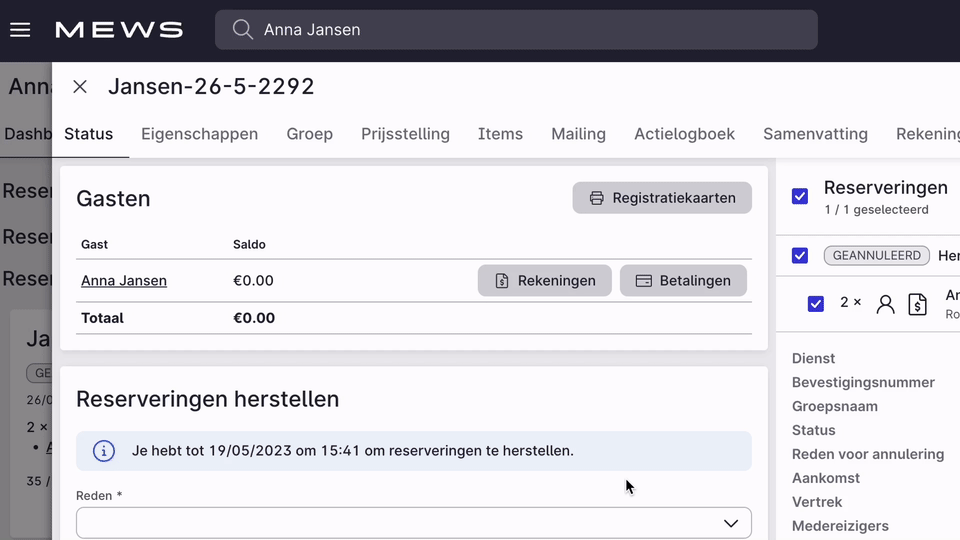Open Betalingen for Anna Jansen
This screenshot has width=960, height=540.
coord(685,281)
